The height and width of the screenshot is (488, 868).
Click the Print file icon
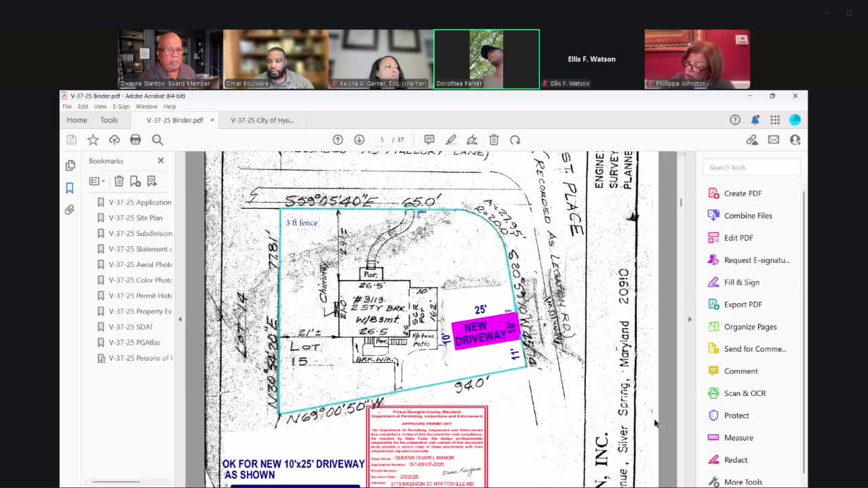(136, 140)
